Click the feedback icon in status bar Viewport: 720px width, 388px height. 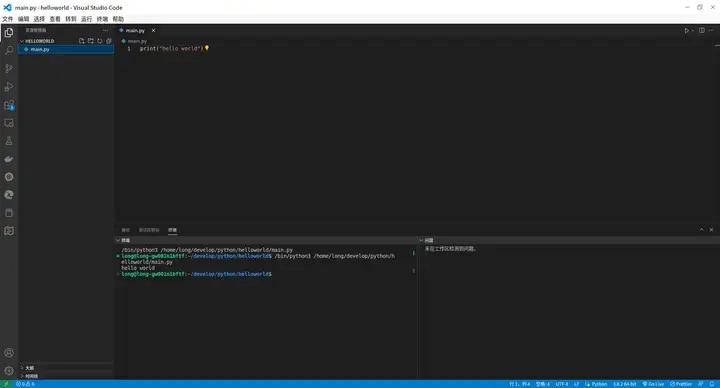tap(701, 384)
